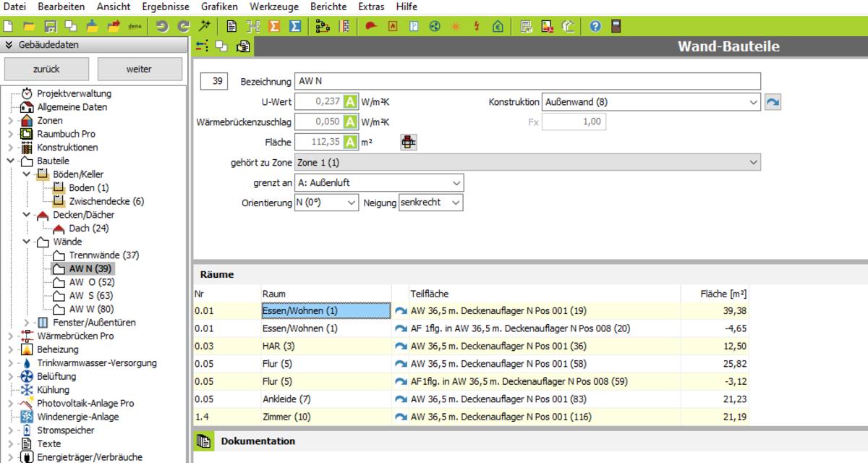Image resolution: width=868 pixels, height=463 pixels.
Task: Click the magic wand assistant icon
Action: click(x=205, y=27)
